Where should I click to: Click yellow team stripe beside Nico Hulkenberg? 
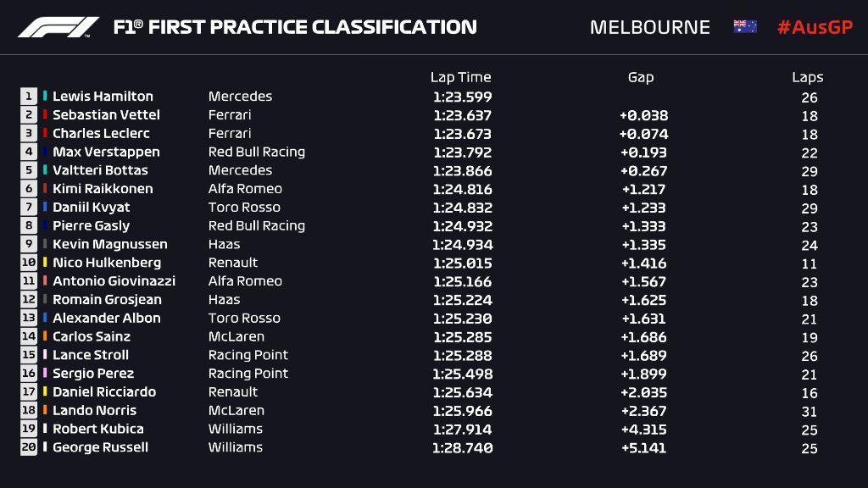(46, 263)
